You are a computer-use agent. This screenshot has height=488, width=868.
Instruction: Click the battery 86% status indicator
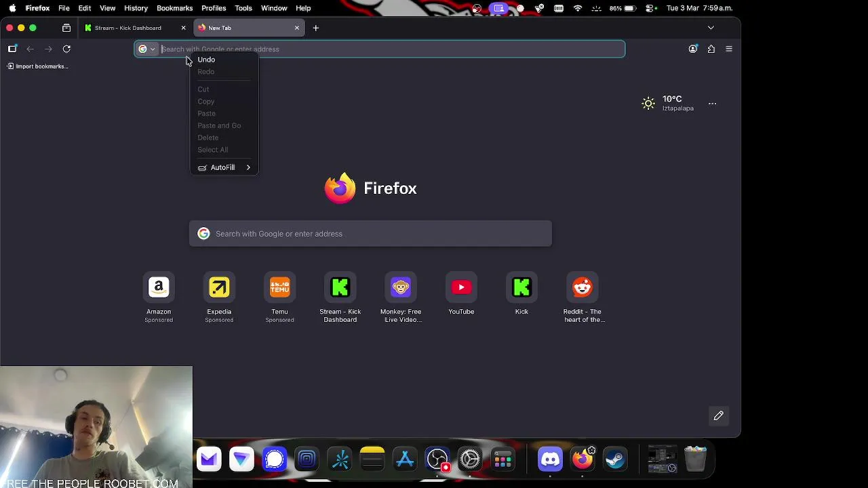(x=624, y=8)
